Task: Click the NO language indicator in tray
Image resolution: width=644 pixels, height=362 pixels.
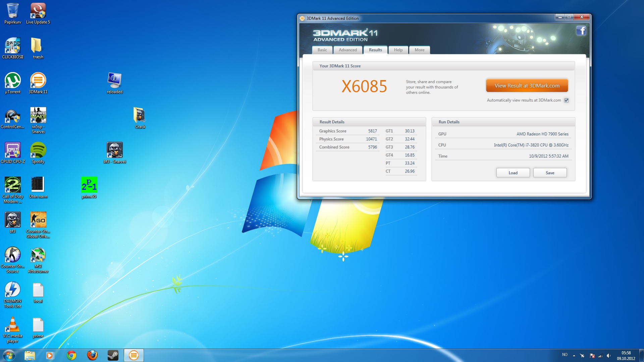Action: [565, 355]
